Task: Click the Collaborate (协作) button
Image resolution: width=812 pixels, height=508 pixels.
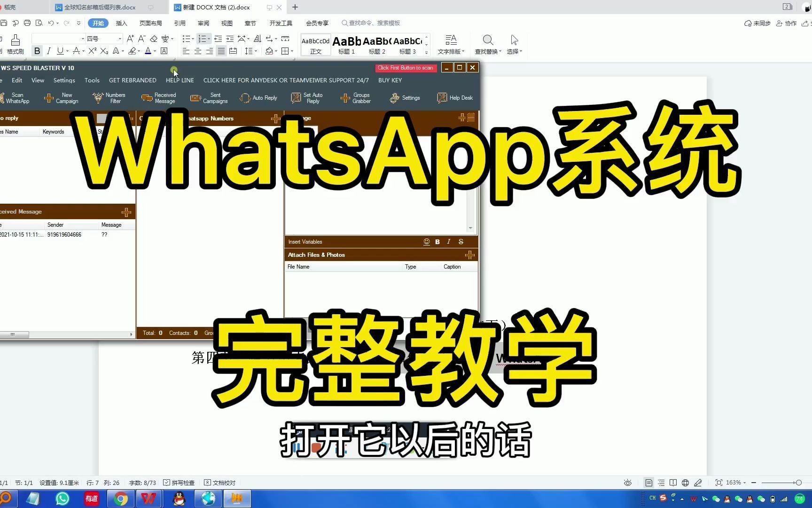Action: coord(786,23)
